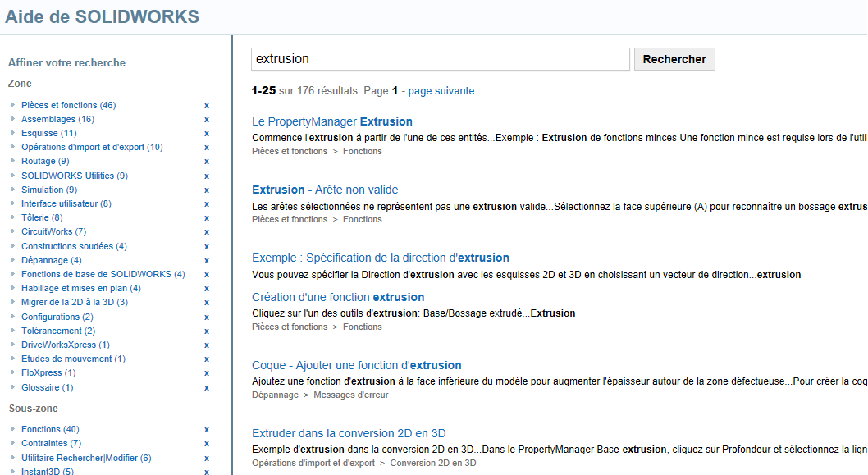This screenshot has width=868, height=475.
Task: Filter by Utilitaire Rechercher|Modifier (6)
Action: 86,458
